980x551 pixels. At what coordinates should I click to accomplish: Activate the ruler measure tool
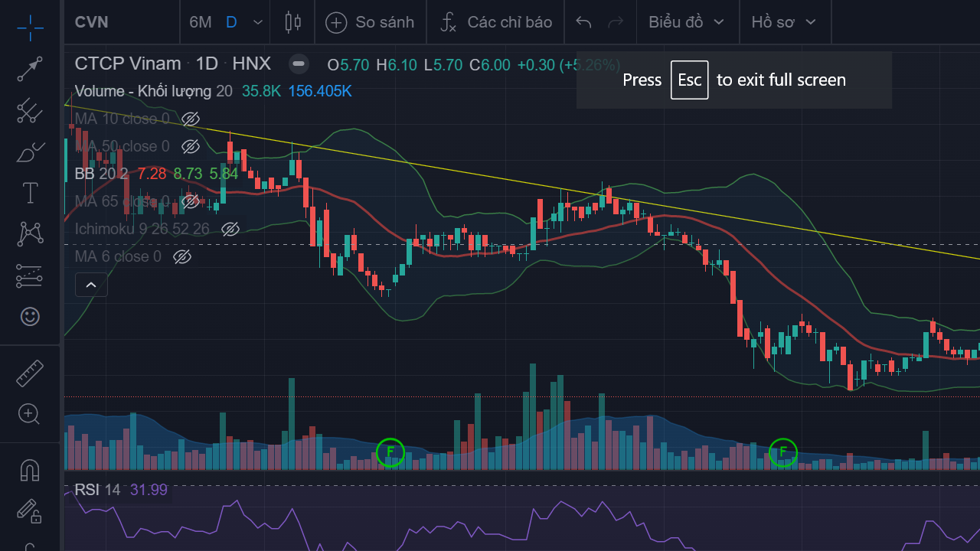coord(30,373)
